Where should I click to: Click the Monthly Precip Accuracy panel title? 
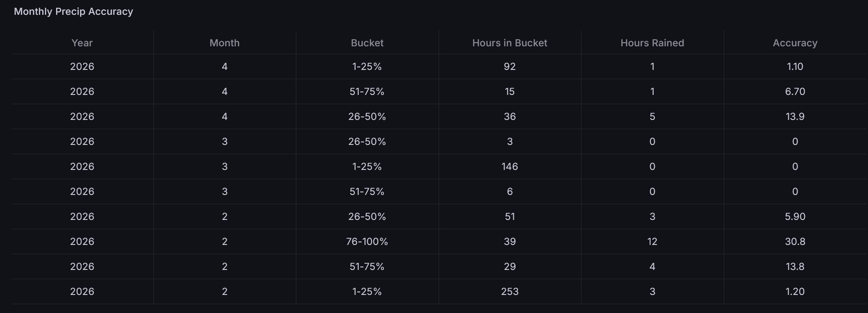(73, 12)
